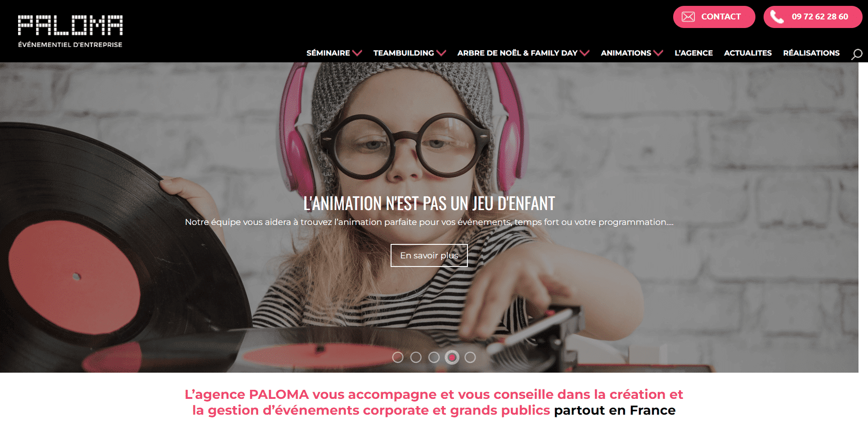Viewport: 868px width, 421px height.
Task: Select the active fourth slide dot
Action: 452,357
